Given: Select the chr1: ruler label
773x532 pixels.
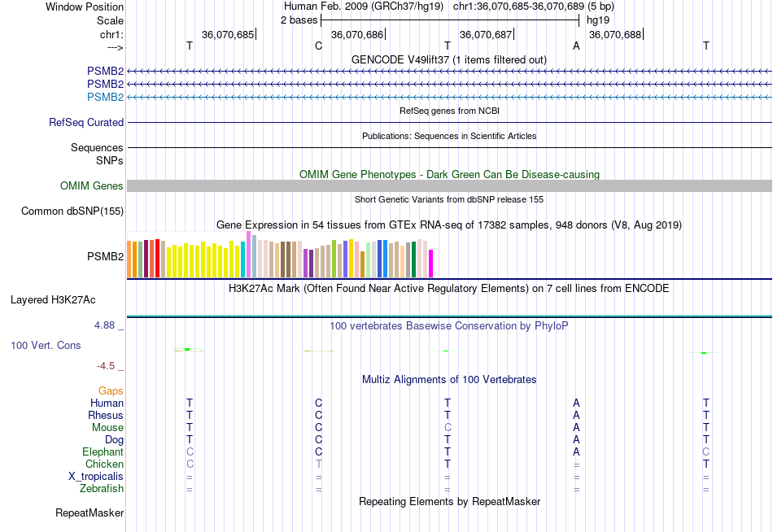Looking at the screenshot, I should pyautogui.click(x=111, y=34).
